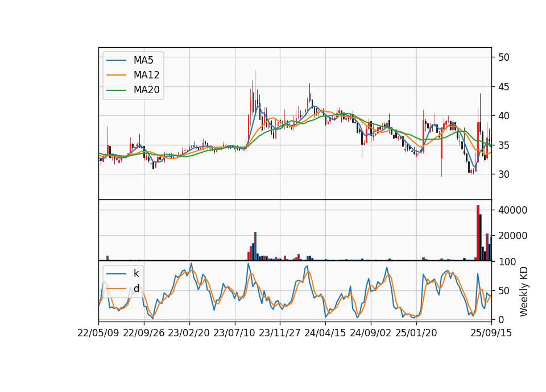Click the 22/09/26 date tick label
Image resolution: width=546 pixels, height=392 pixels.
tap(144, 333)
